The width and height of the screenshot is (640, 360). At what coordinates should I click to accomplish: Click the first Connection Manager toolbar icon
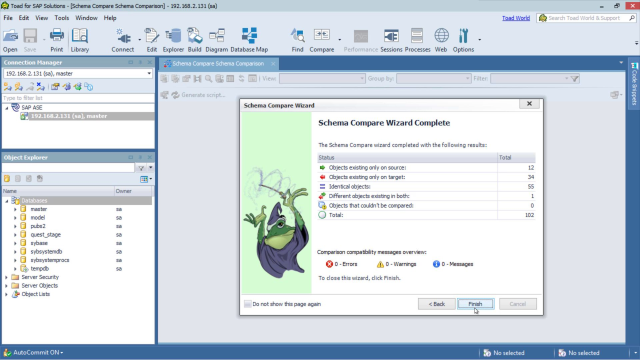[7, 87]
